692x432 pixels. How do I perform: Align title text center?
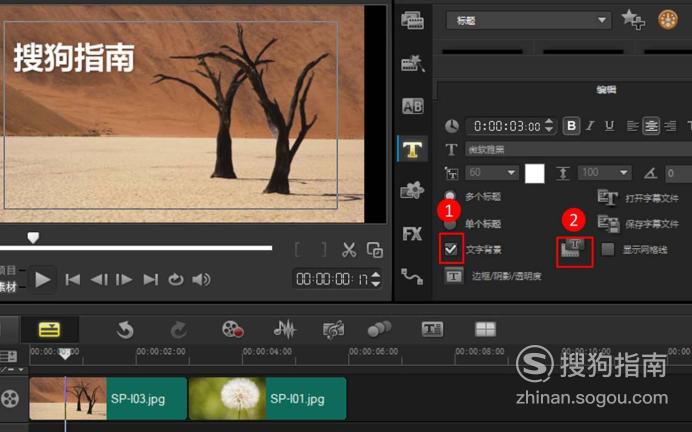(651, 126)
